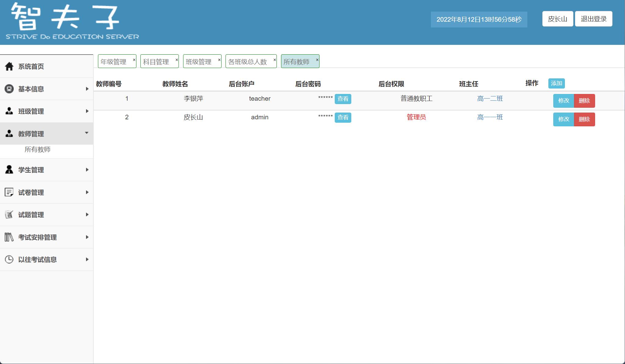625x364 pixels.
Task: Select the 学生管理 student icon
Action: pyautogui.click(x=9, y=170)
